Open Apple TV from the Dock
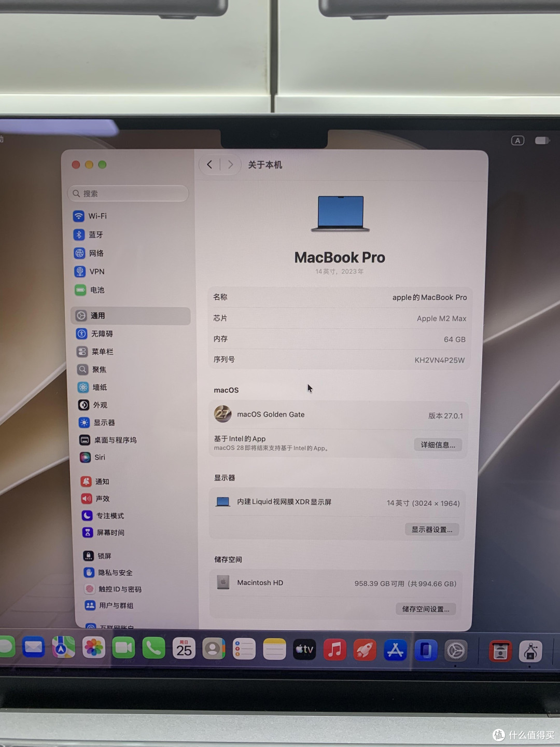 [x=304, y=649]
